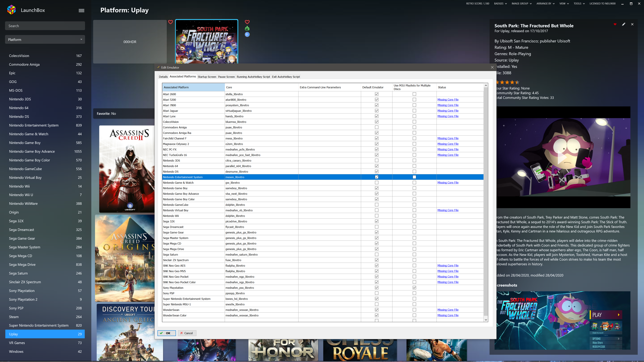This screenshot has height=362, width=644.
Task: Minimize the LaunchBox window
Action: [x=623, y=4]
